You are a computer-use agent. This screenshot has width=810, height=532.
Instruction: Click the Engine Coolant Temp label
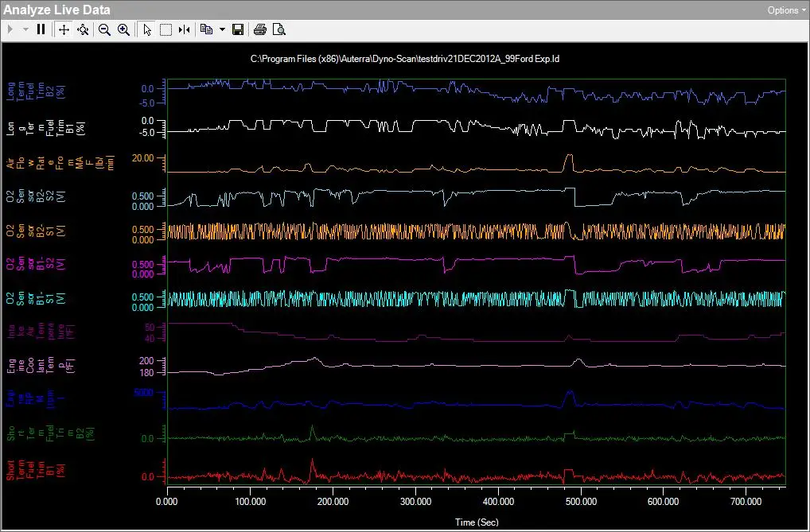point(41,365)
